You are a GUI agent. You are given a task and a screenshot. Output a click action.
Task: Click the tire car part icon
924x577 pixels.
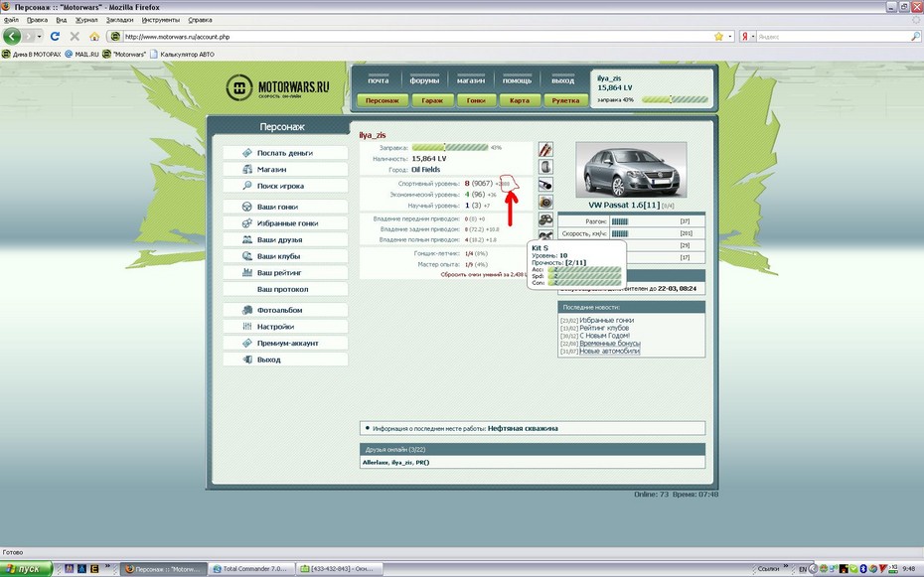[x=545, y=167]
